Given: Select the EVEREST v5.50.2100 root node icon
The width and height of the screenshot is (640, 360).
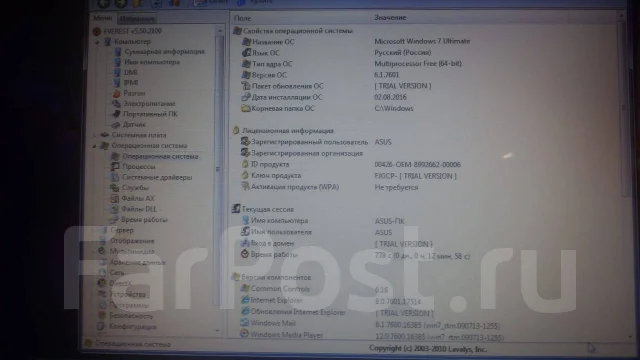Looking at the screenshot, I should 97,31.
